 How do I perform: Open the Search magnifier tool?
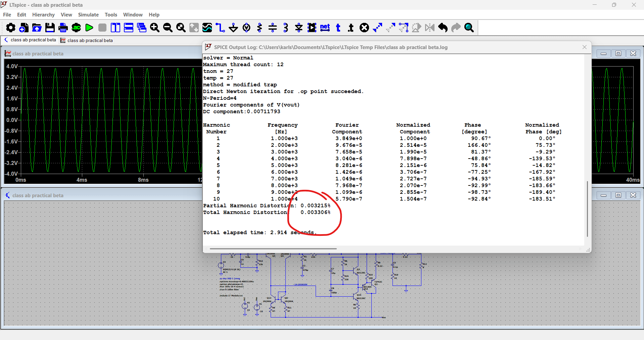tap(469, 28)
